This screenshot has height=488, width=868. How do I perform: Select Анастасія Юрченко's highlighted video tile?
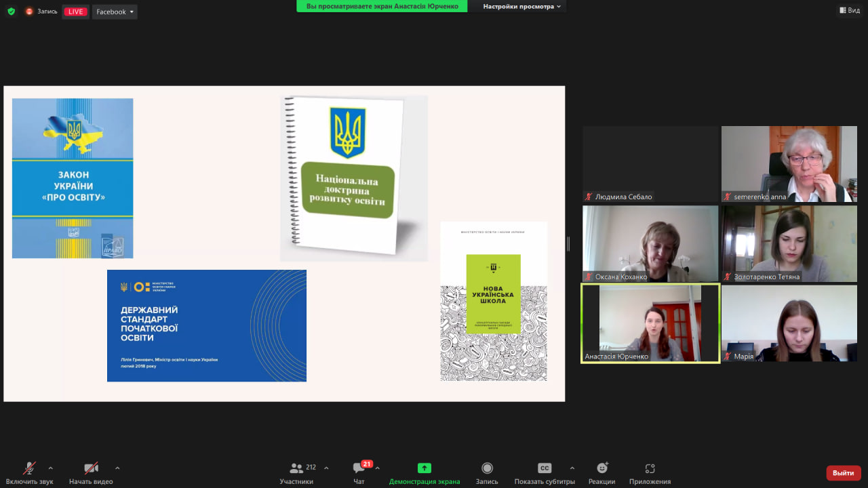pyautogui.click(x=650, y=323)
